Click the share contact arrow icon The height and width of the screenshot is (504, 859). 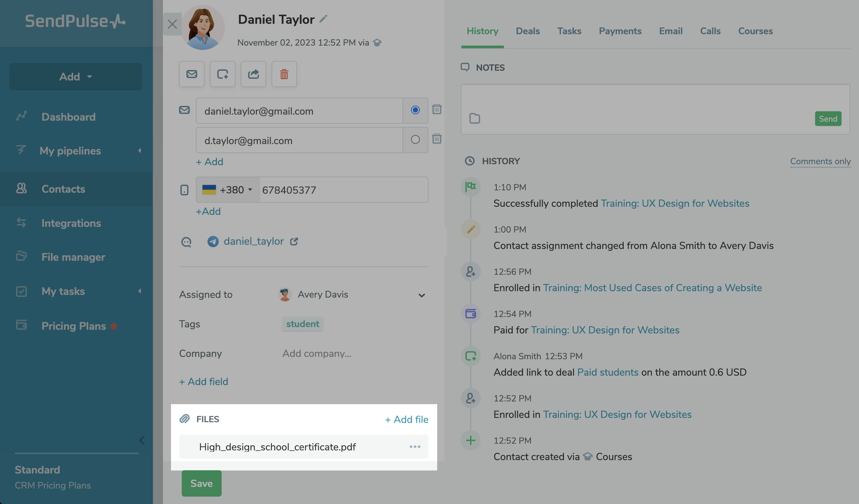[x=253, y=74]
